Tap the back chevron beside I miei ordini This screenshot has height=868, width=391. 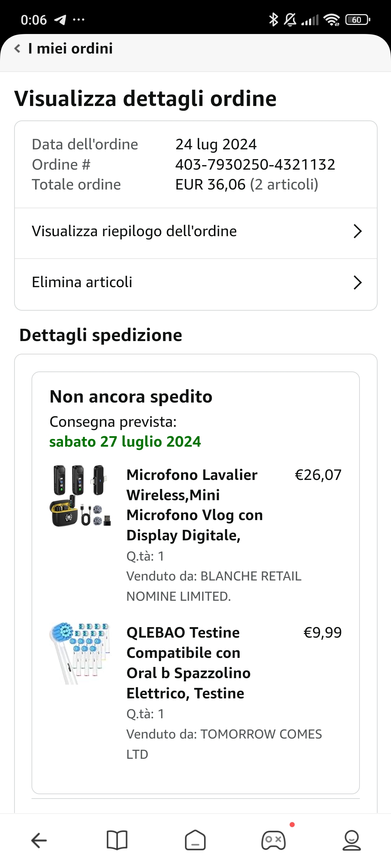tap(17, 48)
